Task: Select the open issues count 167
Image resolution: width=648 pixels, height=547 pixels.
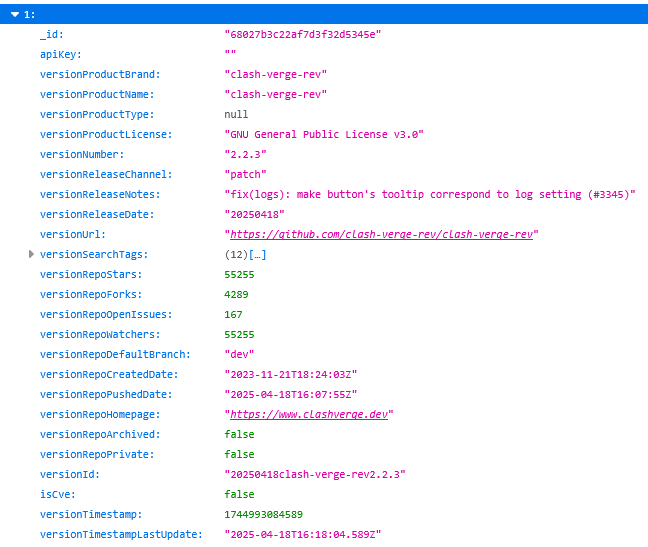Action: point(233,314)
